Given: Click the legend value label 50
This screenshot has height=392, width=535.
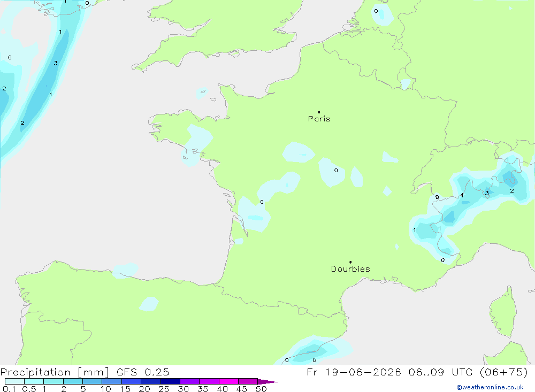Looking at the screenshot, I should coord(261,389).
